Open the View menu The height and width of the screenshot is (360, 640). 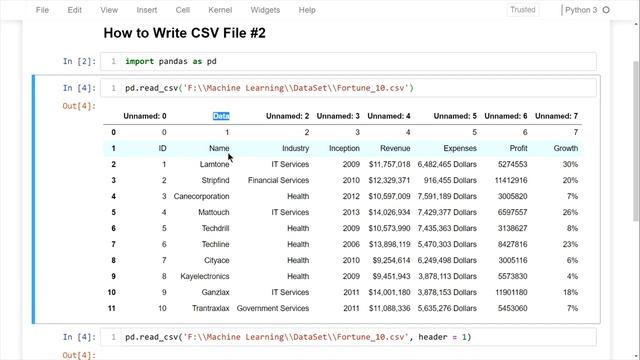click(109, 10)
